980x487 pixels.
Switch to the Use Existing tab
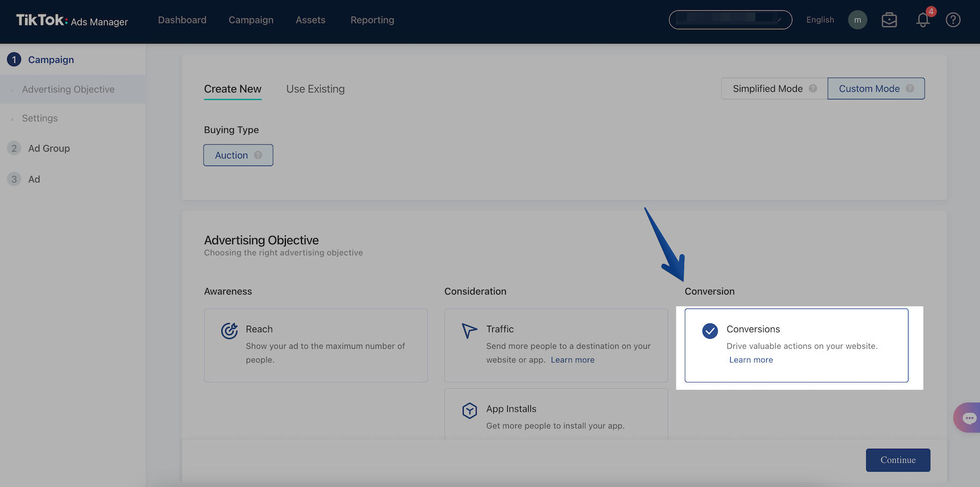(x=315, y=89)
